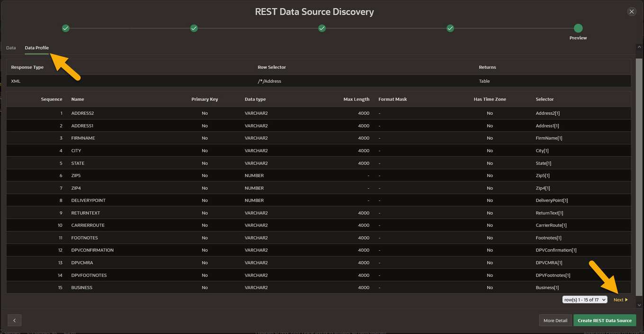Switch to the Data Profile tab
644x334 pixels.
(36, 48)
